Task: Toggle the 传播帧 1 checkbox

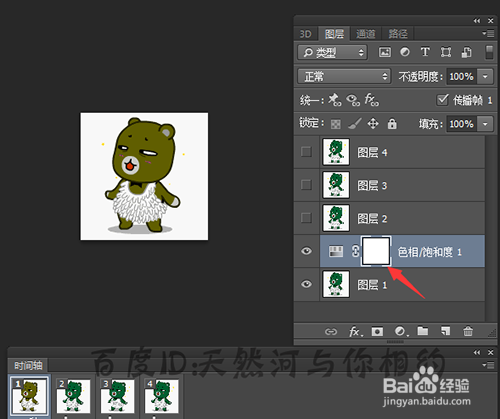Action: point(442,100)
